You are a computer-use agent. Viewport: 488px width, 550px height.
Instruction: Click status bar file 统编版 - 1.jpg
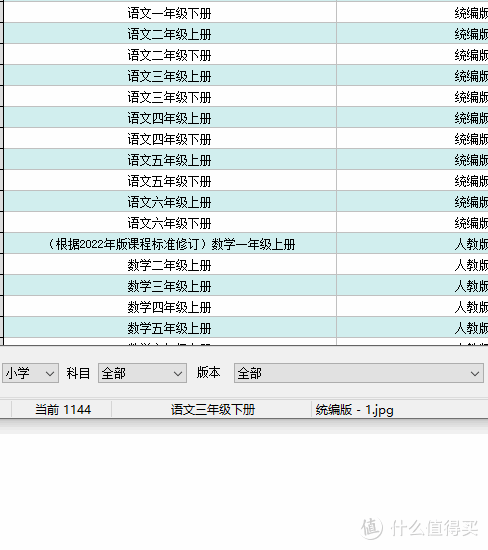point(354,410)
